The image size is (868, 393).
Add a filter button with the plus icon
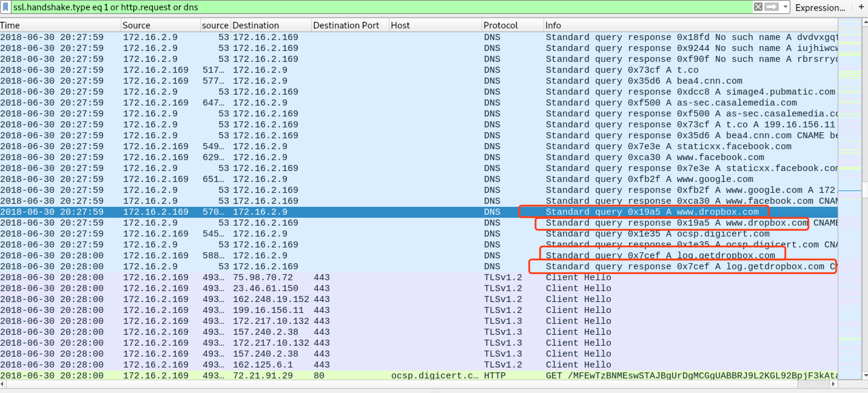point(861,7)
